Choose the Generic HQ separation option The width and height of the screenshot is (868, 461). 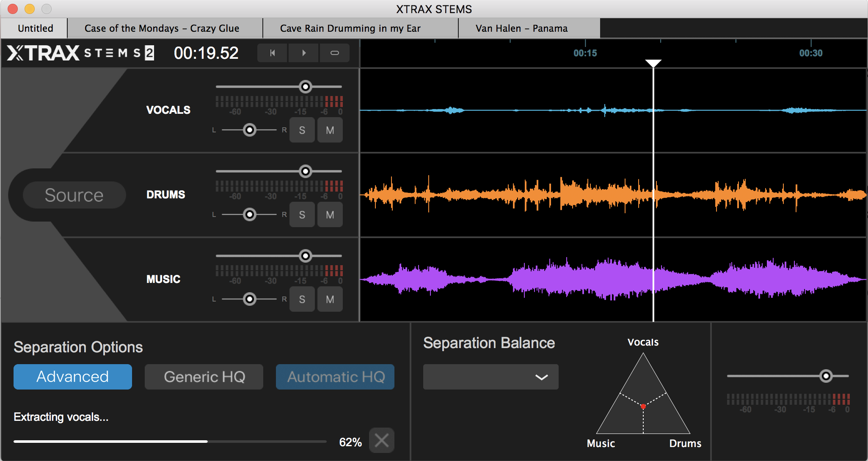pyautogui.click(x=204, y=377)
